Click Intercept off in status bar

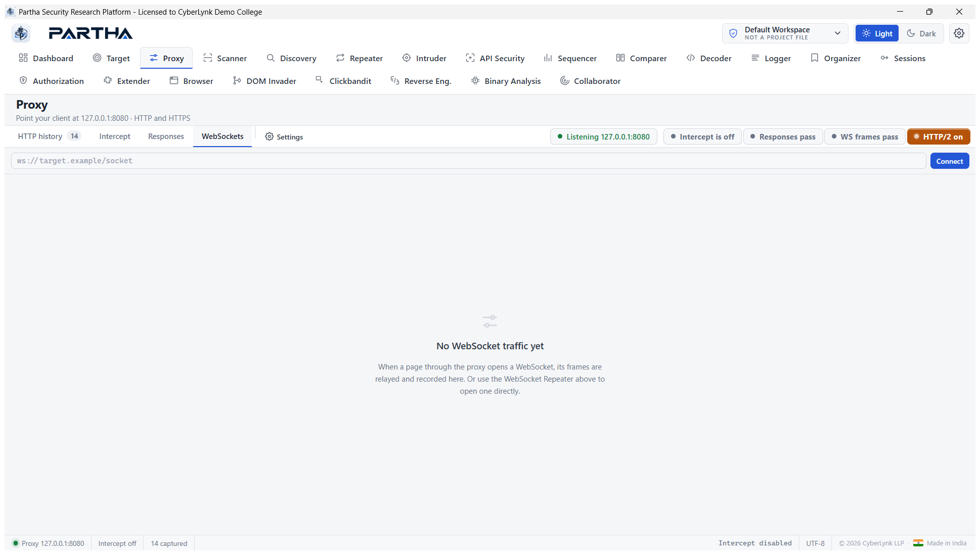click(117, 543)
